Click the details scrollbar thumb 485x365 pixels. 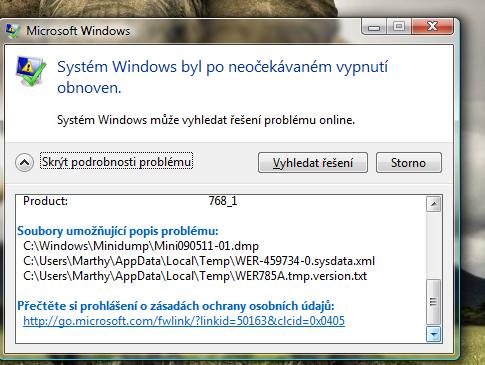434,302
